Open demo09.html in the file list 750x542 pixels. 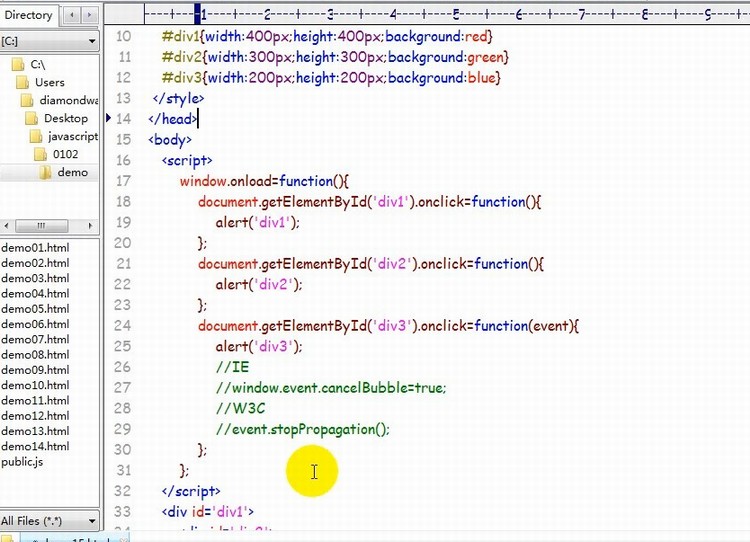click(x=35, y=370)
